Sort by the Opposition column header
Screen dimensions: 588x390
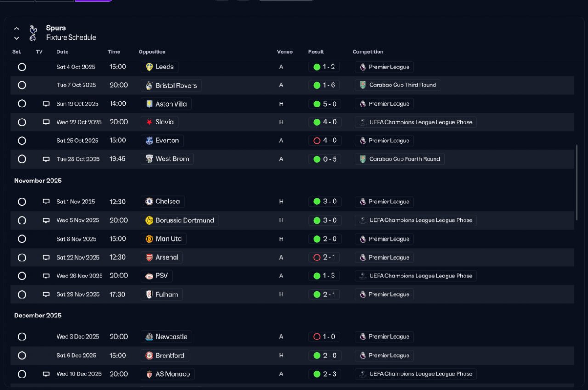pyautogui.click(x=152, y=52)
